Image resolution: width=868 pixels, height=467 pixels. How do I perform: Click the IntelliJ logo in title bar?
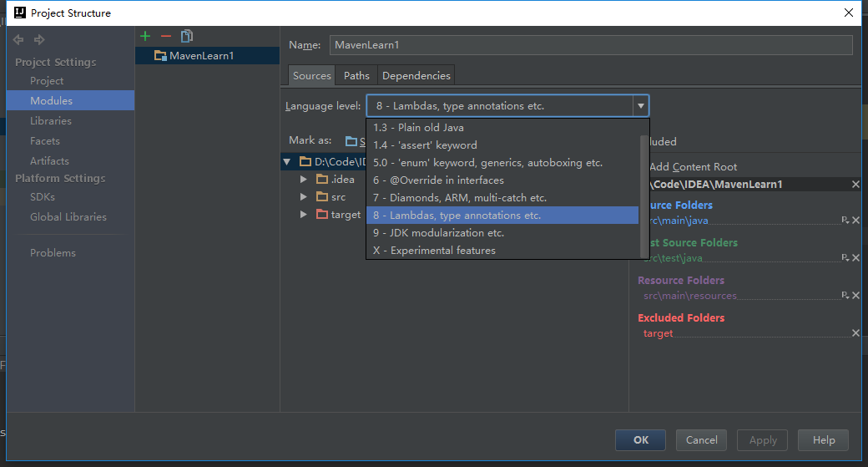(20, 13)
